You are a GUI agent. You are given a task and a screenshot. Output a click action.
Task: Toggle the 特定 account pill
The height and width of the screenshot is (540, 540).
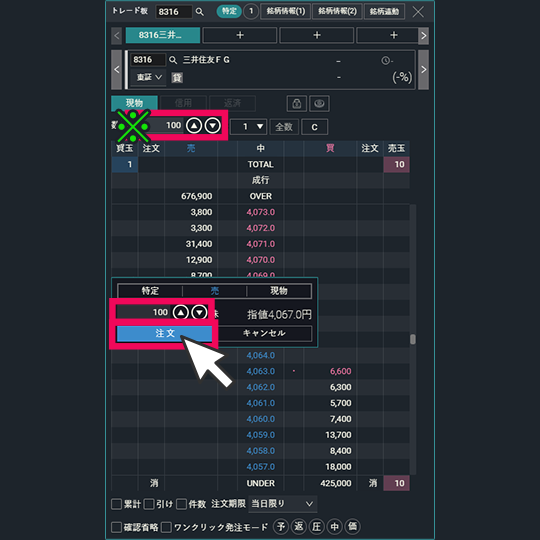pyautogui.click(x=229, y=11)
